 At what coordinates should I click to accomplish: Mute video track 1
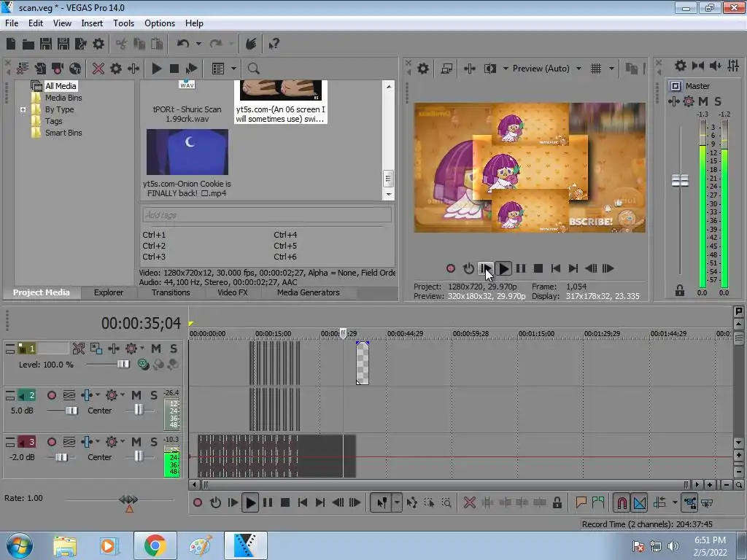(x=156, y=349)
